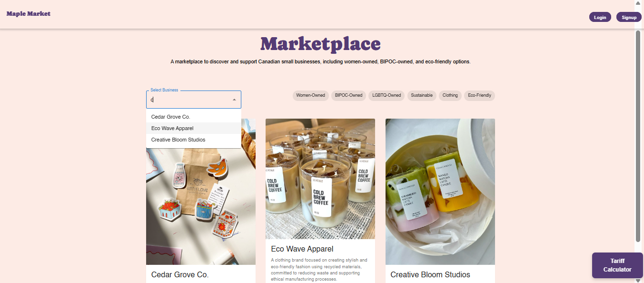The width and height of the screenshot is (644, 283).
Task: Apply the Eco-Friendly filter chip
Action: pos(479,95)
